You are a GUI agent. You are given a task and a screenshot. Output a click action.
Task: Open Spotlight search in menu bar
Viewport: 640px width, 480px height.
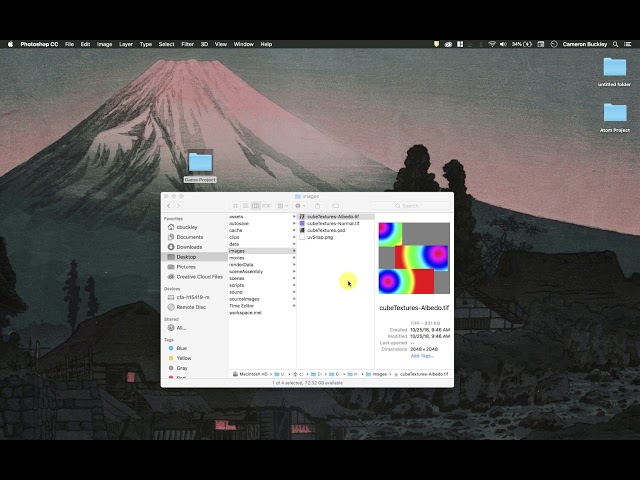pos(616,44)
